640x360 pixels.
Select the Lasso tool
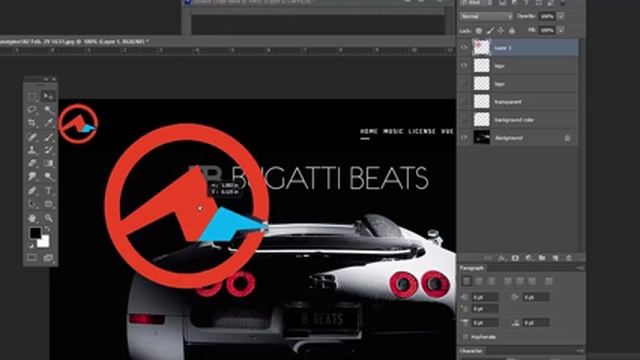coord(32,110)
